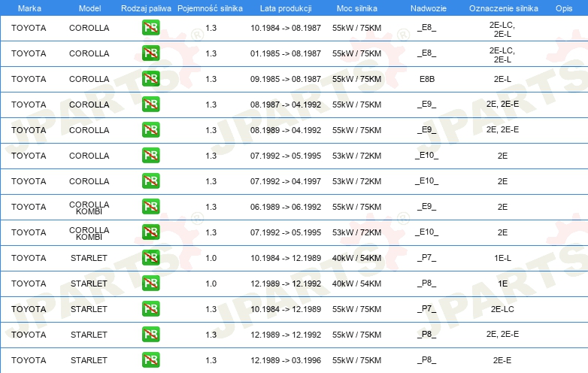The height and width of the screenshot is (373, 588).
Task: Click the fuel icon in the Starlet 1.3 12.1989 -> 12.1992 row
Action: click(150, 335)
